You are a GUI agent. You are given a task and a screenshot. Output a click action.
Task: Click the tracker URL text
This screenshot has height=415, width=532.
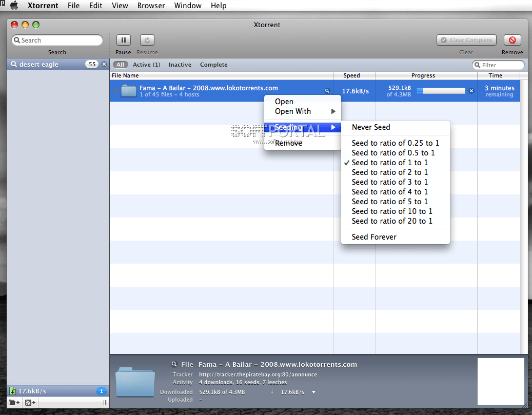(x=258, y=374)
